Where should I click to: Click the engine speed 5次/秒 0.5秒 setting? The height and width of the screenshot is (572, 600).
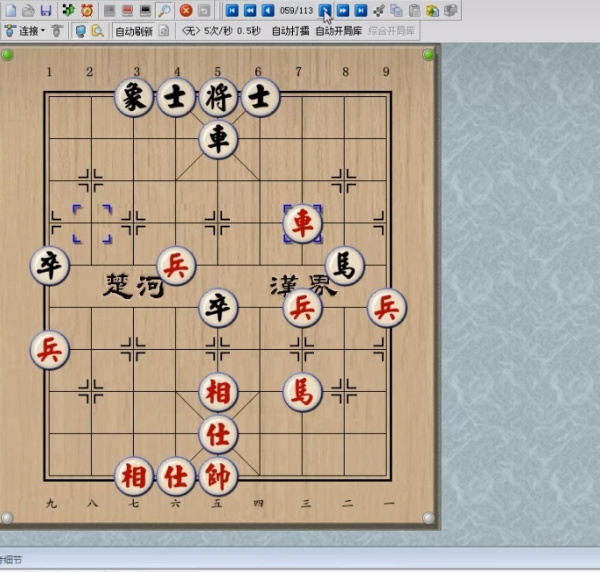point(226,31)
